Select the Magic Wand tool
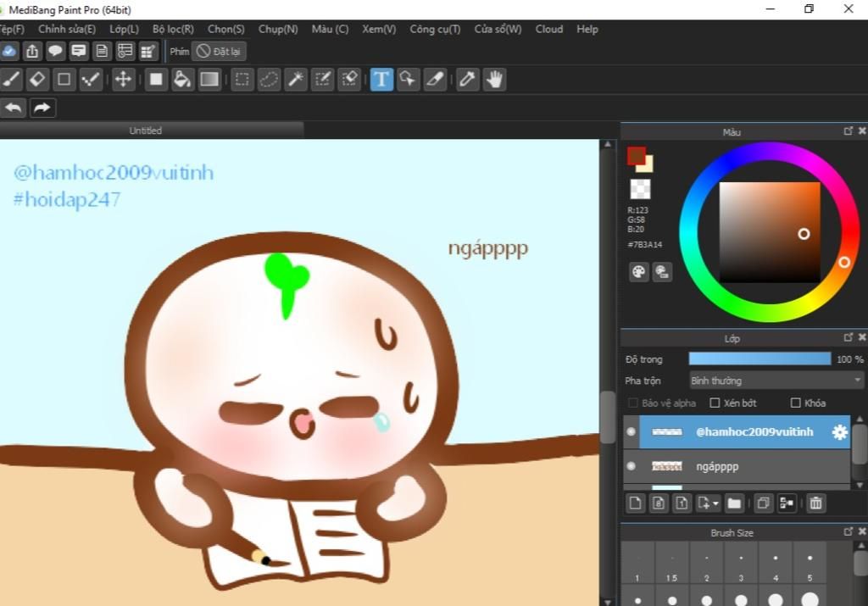This screenshot has width=868, height=606. coord(296,80)
